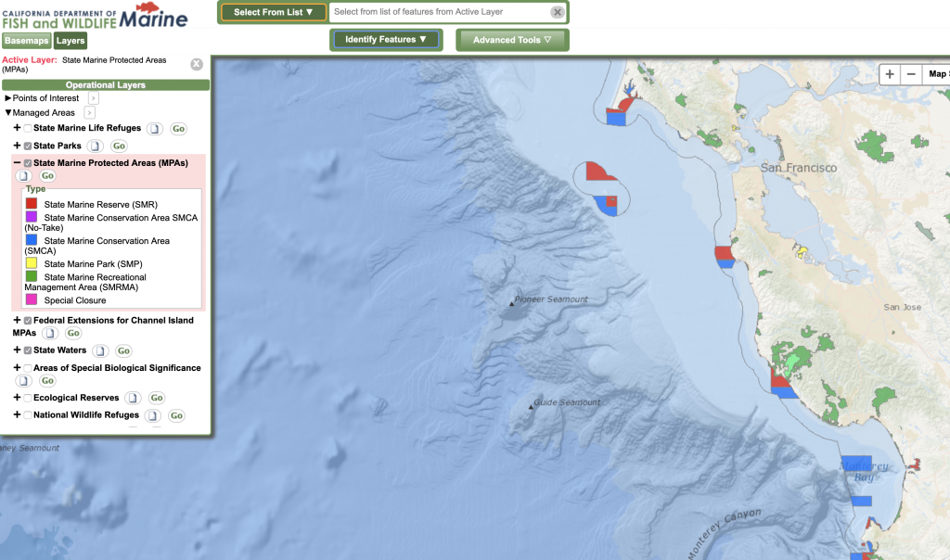Open the Select From List dropdown
The image size is (950, 560).
coord(273,12)
